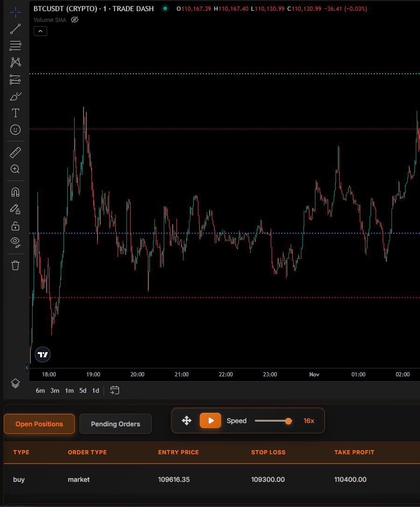420x507 pixels.
Task: Select the ruler measure tool
Action: 15,153
